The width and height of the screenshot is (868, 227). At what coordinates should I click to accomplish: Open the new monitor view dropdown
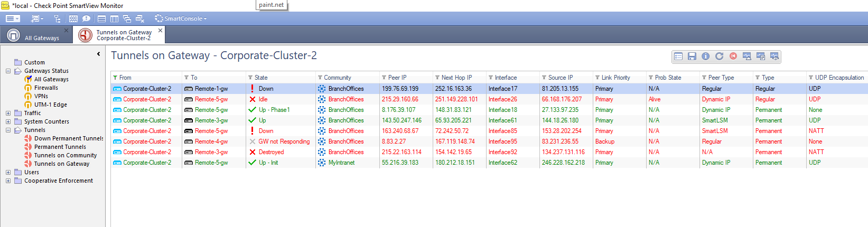(x=37, y=18)
